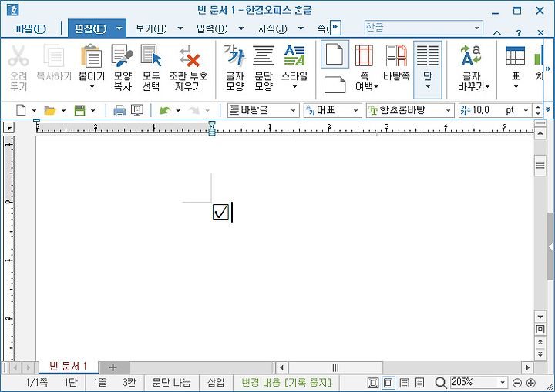Click the 단 columns icon
This screenshot has height=392, width=555.
click(427, 56)
